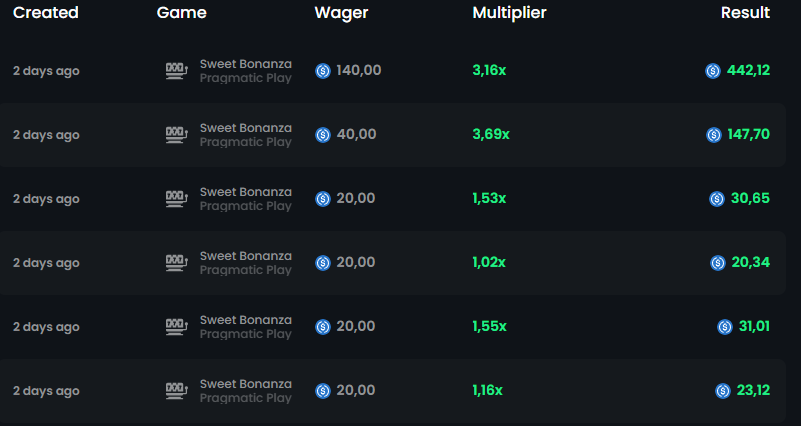The width and height of the screenshot is (801, 426).
Task: Click the slot machine icon in the 147,70 row
Action: 177,134
